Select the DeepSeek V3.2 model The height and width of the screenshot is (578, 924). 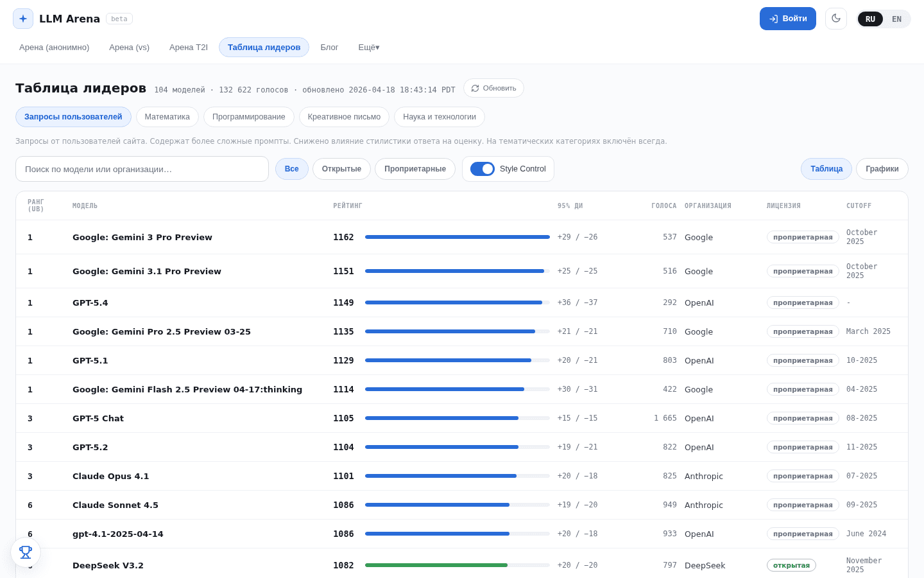108,565
